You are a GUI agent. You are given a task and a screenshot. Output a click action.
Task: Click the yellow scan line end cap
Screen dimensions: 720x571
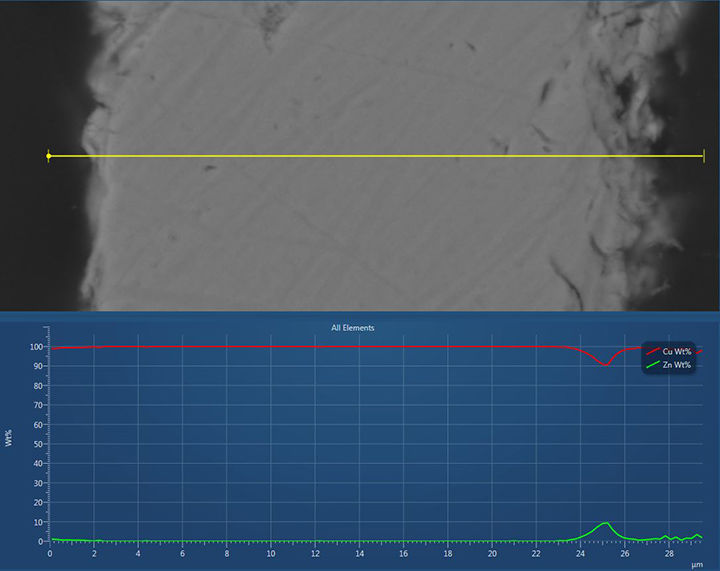point(704,156)
